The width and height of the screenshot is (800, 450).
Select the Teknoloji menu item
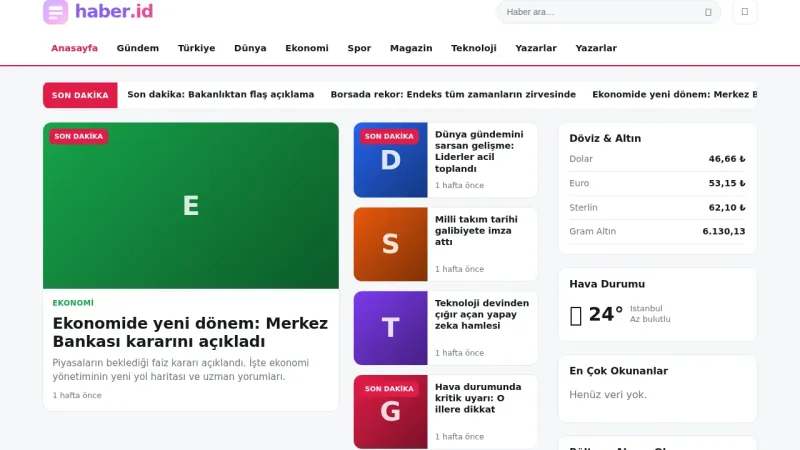pos(473,48)
